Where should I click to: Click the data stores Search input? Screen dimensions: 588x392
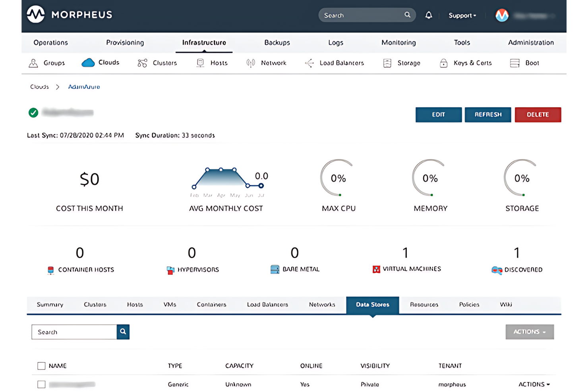point(74,332)
